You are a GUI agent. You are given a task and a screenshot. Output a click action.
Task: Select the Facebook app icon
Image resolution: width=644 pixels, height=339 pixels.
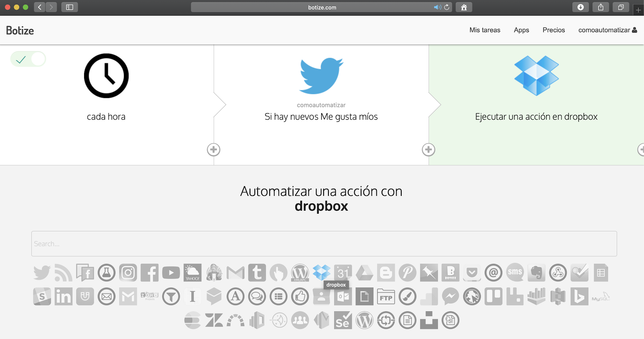coord(149,273)
